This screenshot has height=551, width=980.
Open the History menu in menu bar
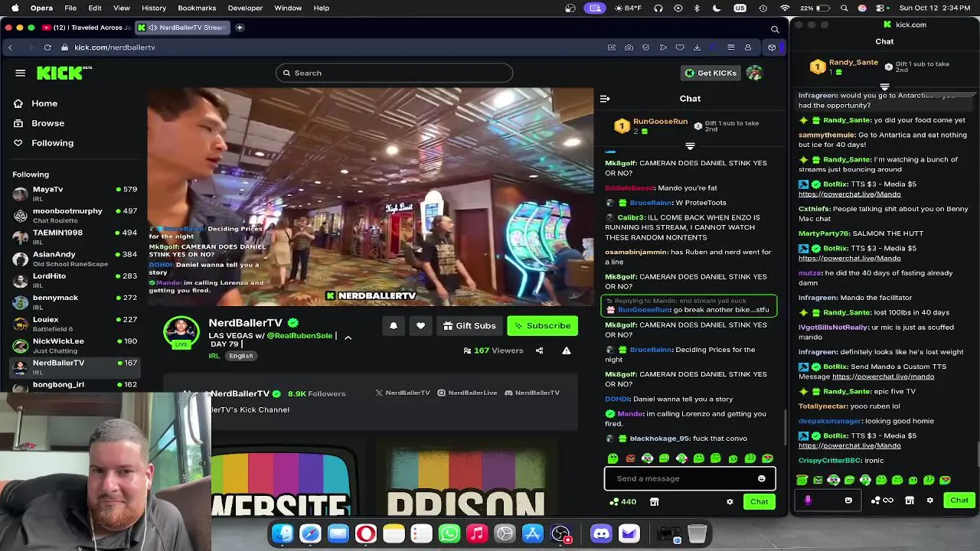(x=154, y=8)
